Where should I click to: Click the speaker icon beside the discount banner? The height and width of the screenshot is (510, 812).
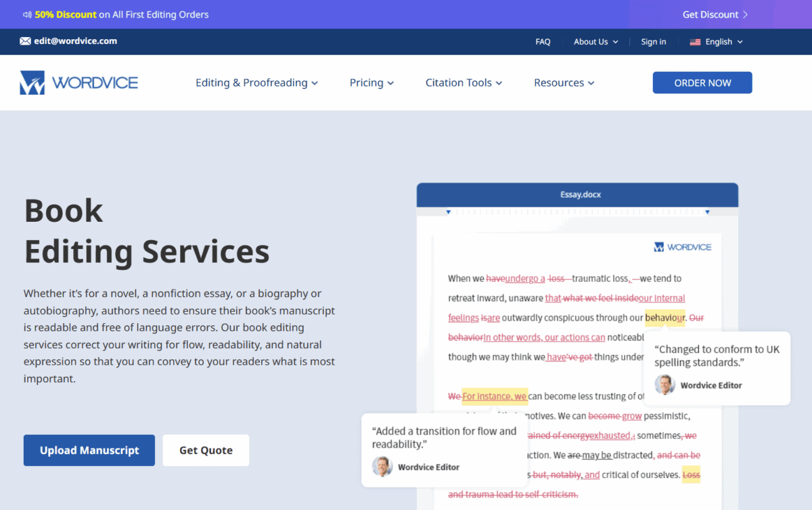(x=27, y=14)
